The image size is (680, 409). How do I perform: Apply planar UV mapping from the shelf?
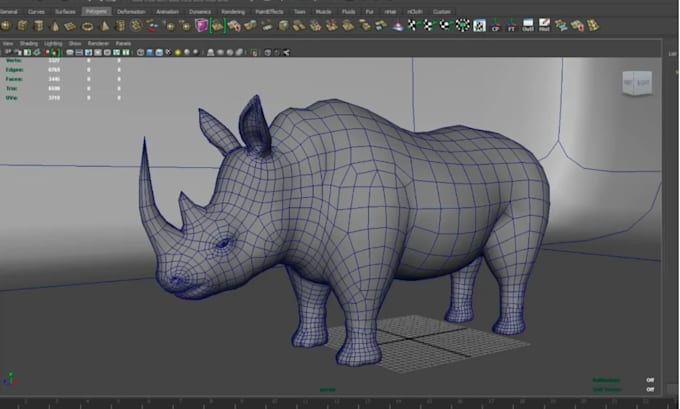click(412, 26)
